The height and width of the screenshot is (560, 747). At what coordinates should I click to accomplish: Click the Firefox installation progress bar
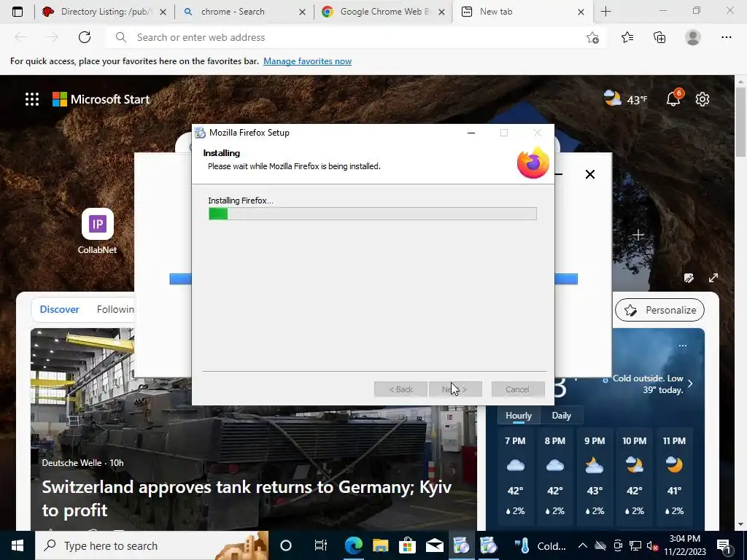pyautogui.click(x=373, y=214)
